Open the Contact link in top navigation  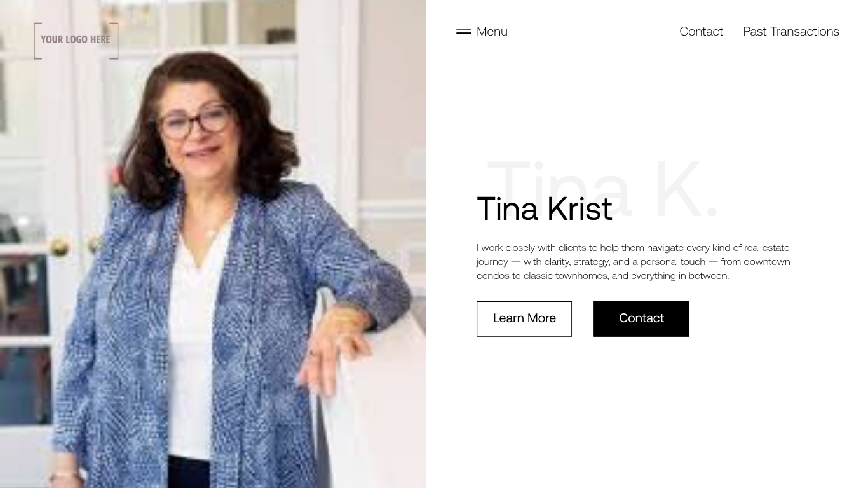(x=701, y=31)
